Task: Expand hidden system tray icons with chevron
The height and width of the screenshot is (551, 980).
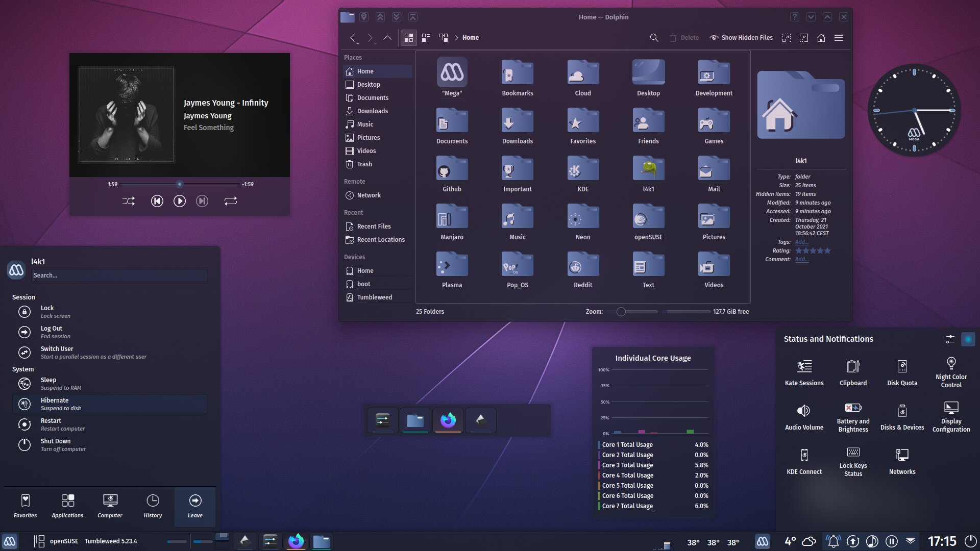Action: 910,541
